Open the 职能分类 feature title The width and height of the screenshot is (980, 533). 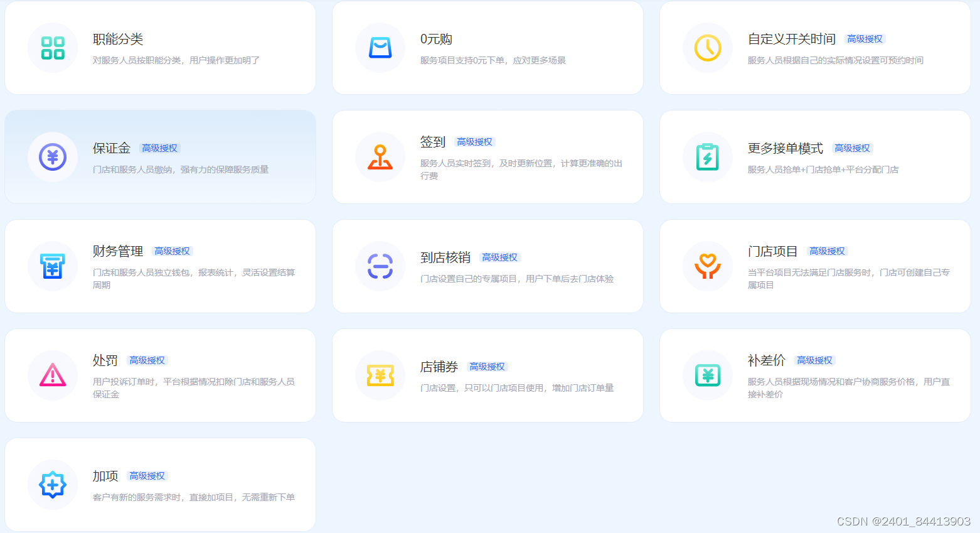click(x=118, y=39)
